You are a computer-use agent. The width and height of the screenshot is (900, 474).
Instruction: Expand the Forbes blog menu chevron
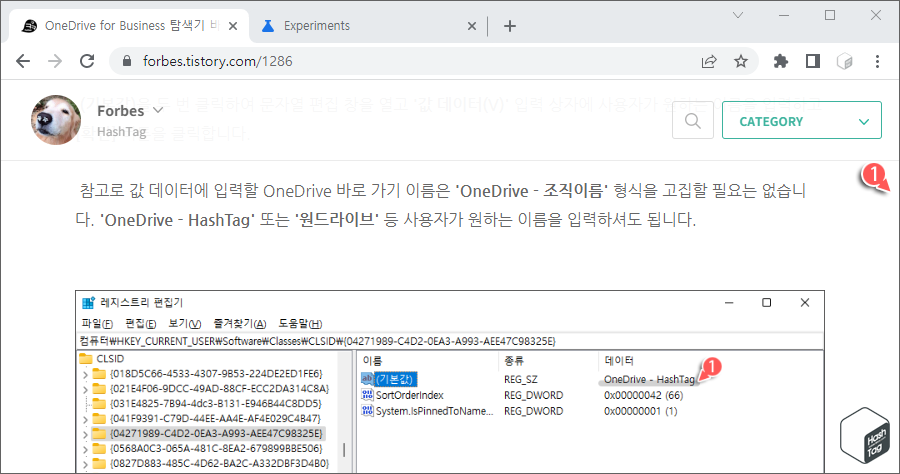pyautogui.click(x=159, y=110)
